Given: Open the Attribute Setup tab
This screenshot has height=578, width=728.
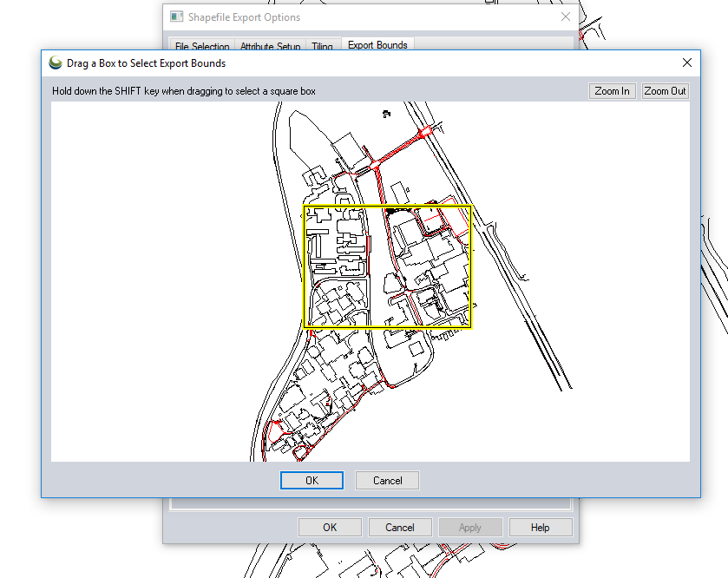Looking at the screenshot, I should click(271, 47).
